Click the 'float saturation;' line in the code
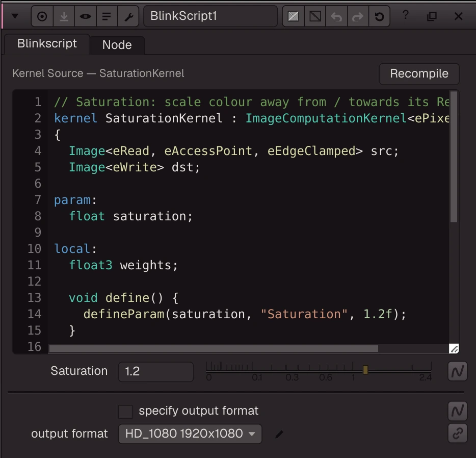 point(130,217)
